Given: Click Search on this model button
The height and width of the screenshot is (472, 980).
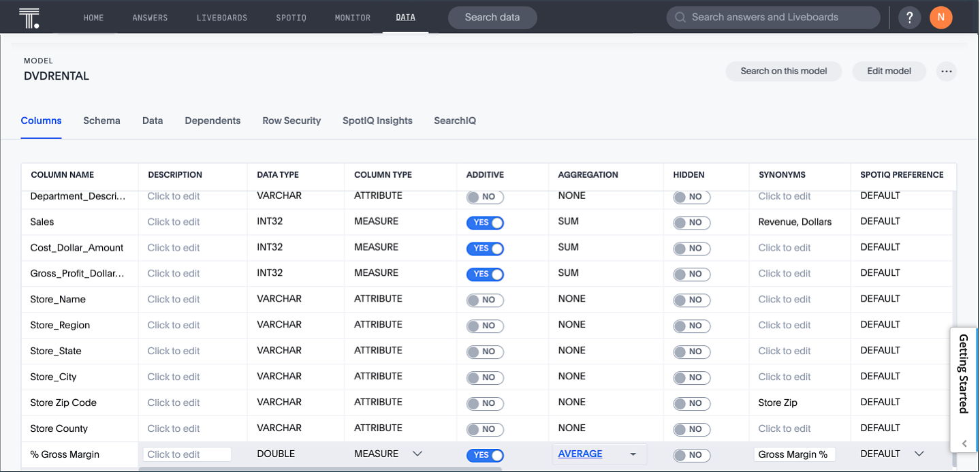Looking at the screenshot, I should pyautogui.click(x=783, y=71).
